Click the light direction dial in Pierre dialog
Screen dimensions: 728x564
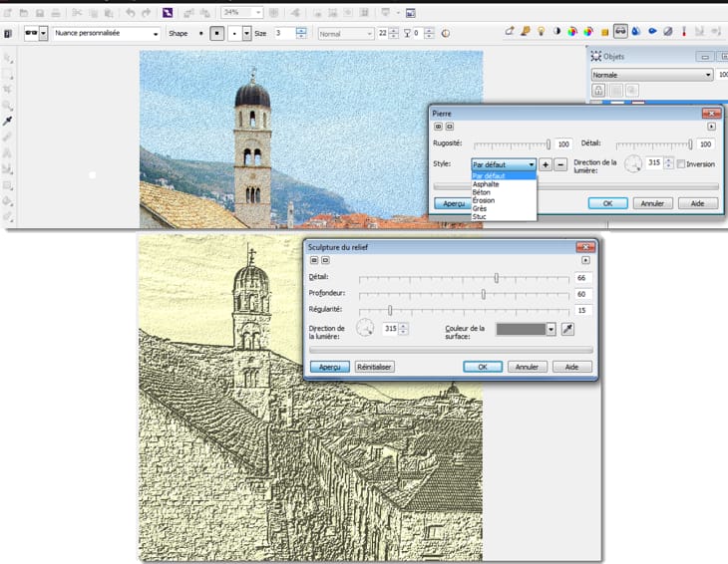click(x=632, y=163)
